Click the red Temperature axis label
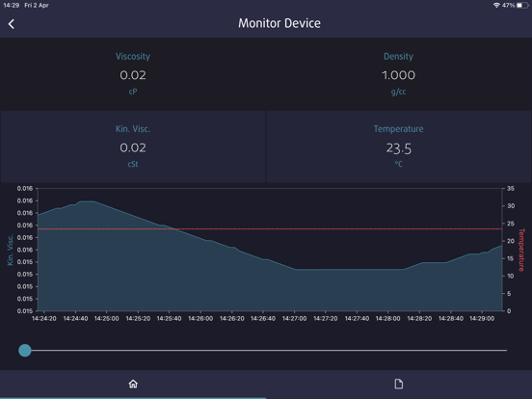This screenshot has height=399, width=532. click(x=521, y=250)
